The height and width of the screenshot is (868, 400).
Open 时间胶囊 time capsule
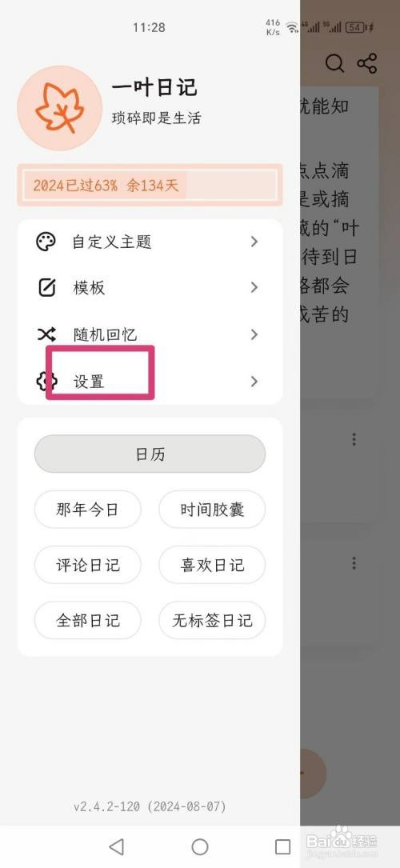coord(212,510)
